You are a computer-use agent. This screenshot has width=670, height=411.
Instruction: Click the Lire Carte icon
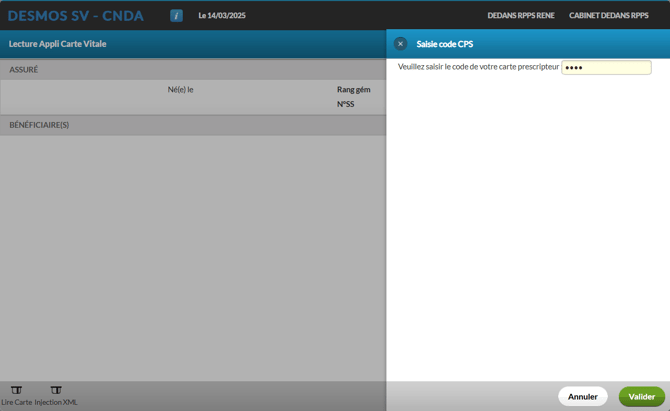click(16, 390)
